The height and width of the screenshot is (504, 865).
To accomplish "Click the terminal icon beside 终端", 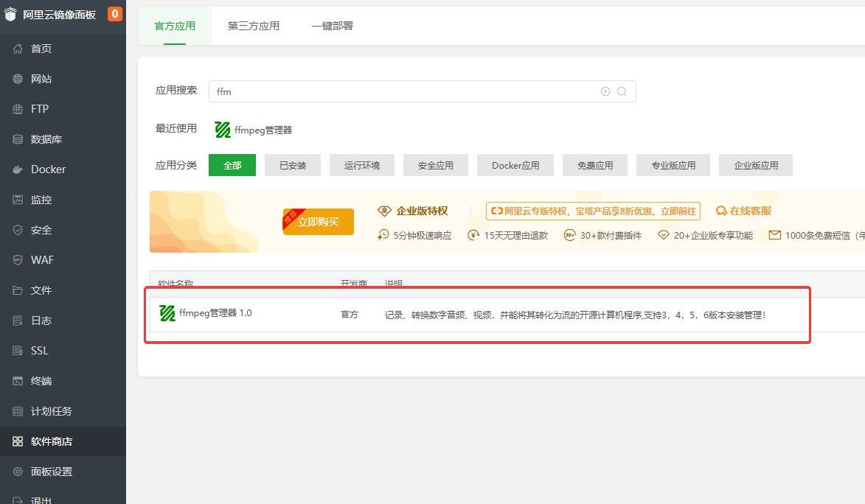I will click(x=18, y=381).
